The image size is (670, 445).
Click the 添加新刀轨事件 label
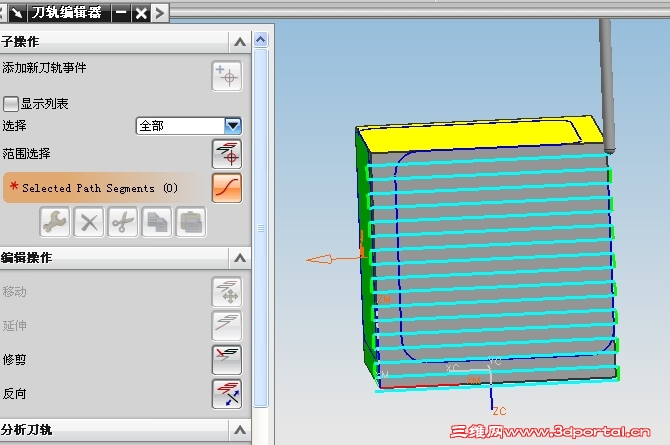[44, 68]
